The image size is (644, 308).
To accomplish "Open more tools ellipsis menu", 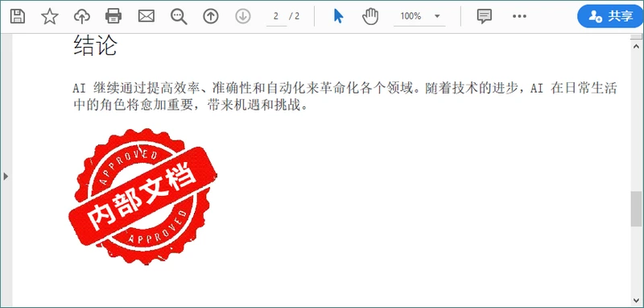I will (x=519, y=16).
